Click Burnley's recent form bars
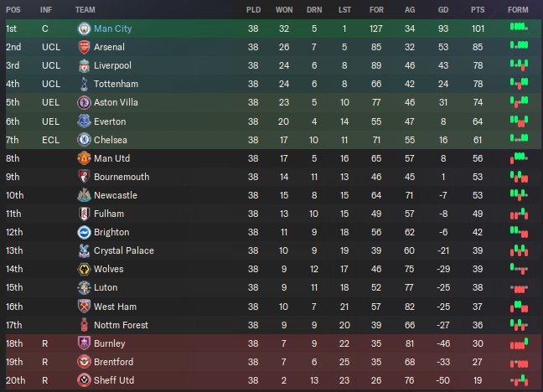543x392 pixels. click(x=519, y=343)
